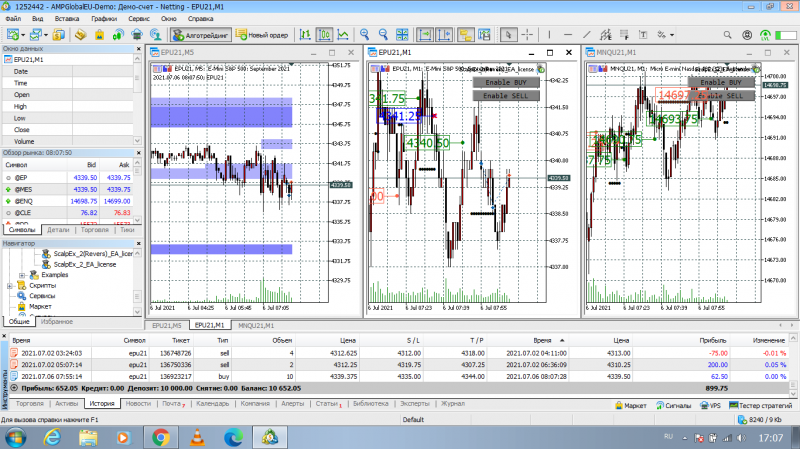Viewport: 800px width, 449px height.
Task: Switch to the Эксперты tab
Action: 414,404
